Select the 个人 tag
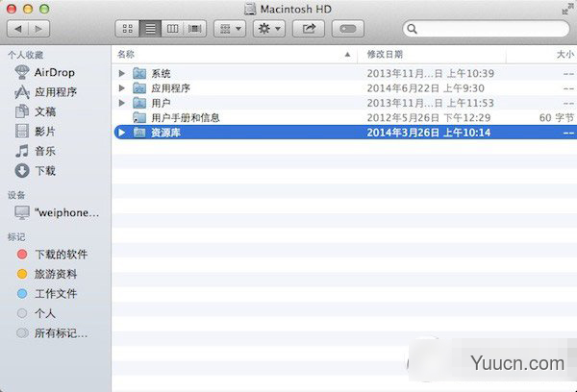 tap(37, 313)
